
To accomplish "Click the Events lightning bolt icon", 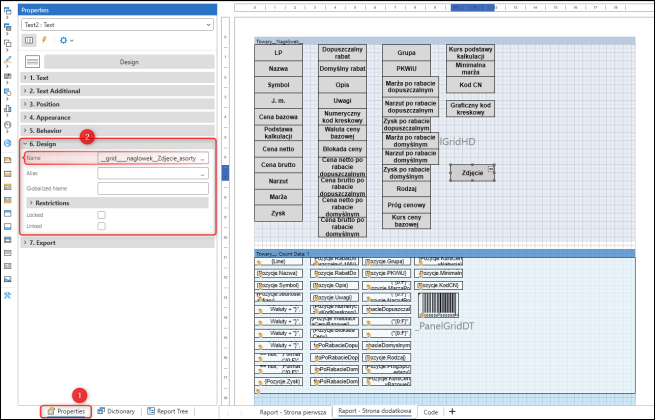I will [46, 40].
